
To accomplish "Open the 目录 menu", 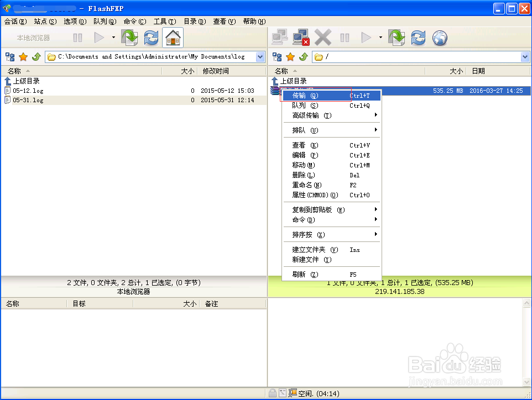I will click(x=195, y=22).
